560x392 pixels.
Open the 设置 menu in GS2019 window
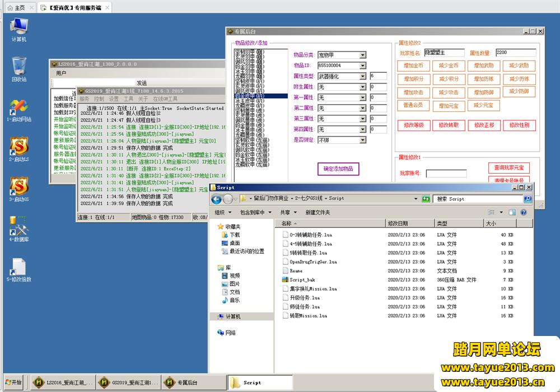point(114,99)
